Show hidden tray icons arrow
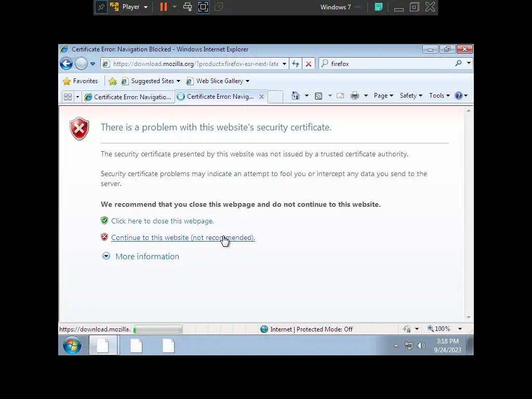The width and height of the screenshot is (532, 399). [x=396, y=345]
